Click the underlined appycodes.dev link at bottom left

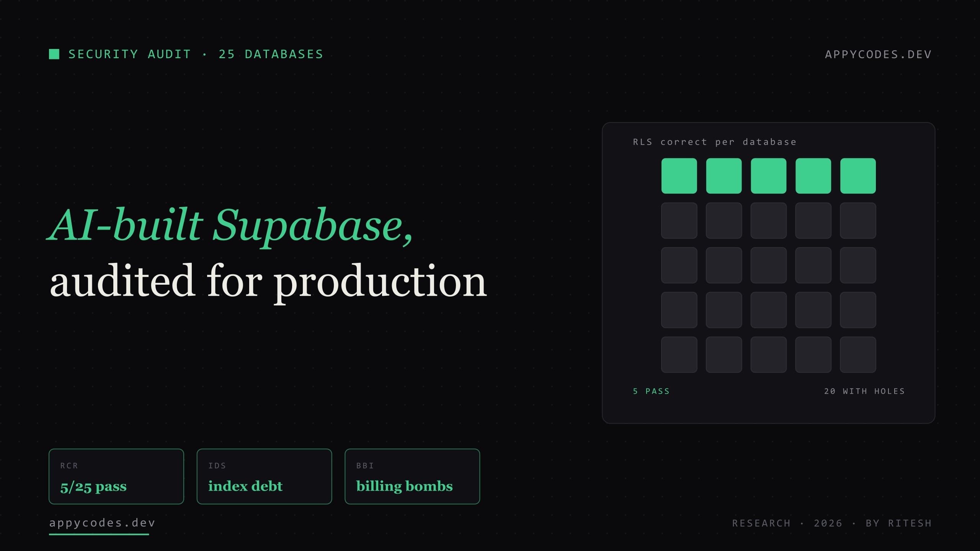coord(102,523)
